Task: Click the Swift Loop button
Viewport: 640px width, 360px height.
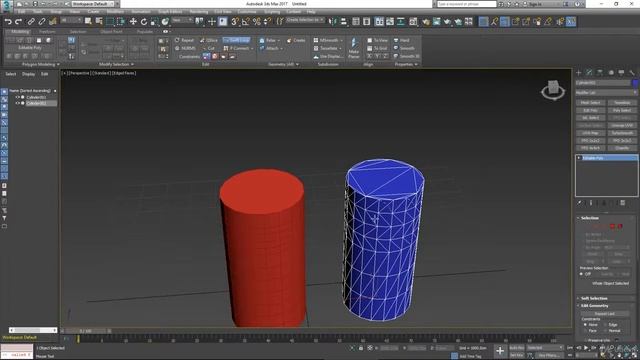Action: (x=237, y=40)
